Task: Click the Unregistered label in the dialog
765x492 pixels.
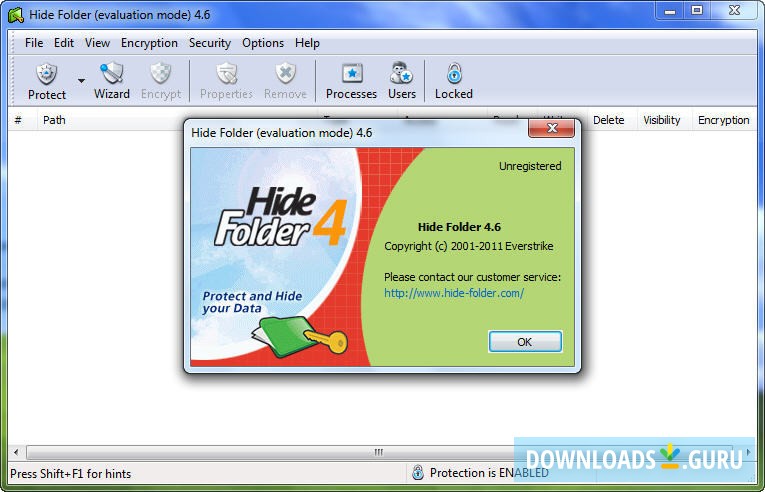Action: pyautogui.click(x=530, y=166)
